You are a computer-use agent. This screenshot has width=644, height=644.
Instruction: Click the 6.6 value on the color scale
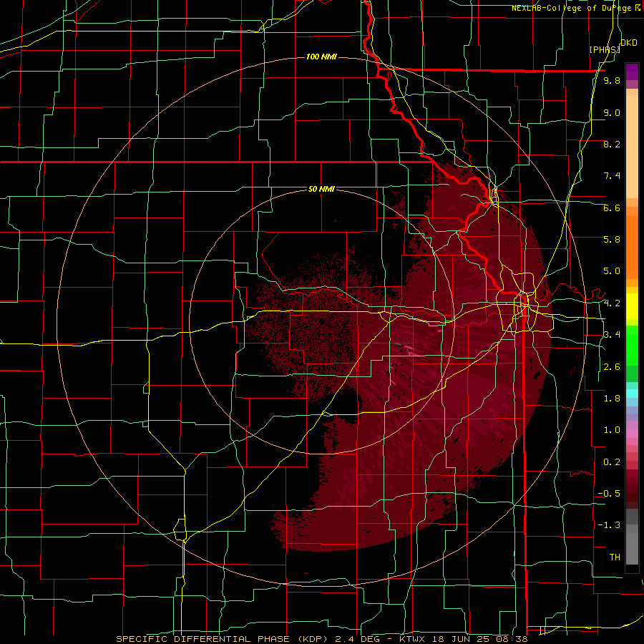(612, 208)
